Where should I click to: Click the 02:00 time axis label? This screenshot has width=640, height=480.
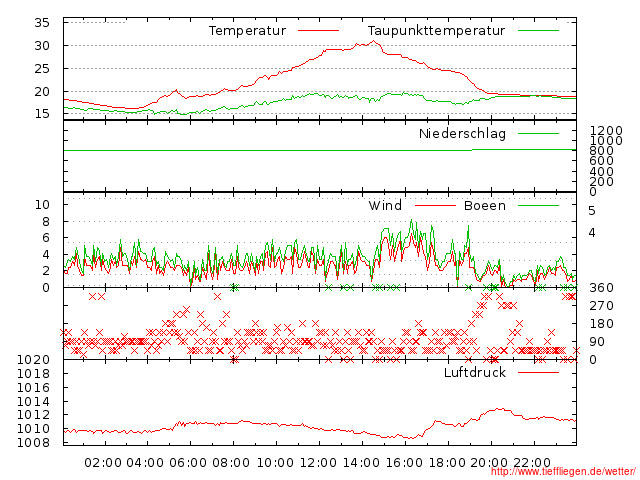point(103,463)
